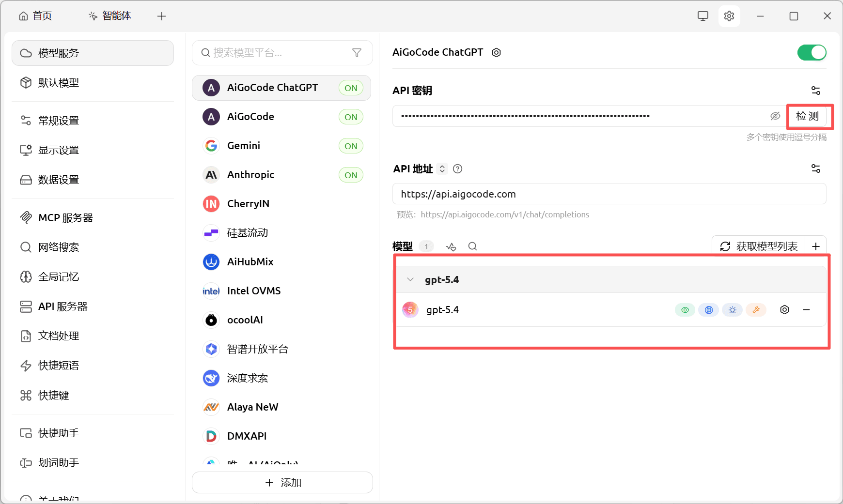The height and width of the screenshot is (504, 843).
Task: Open the provider filter funnel icon
Action: (x=357, y=53)
